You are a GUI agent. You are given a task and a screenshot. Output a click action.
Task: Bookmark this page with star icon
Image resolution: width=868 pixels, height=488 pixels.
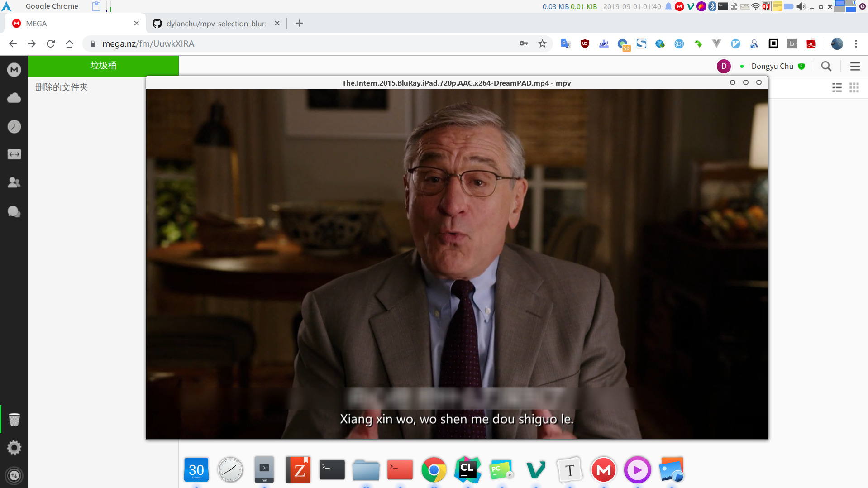pyautogui.click(x=542, y=43)
